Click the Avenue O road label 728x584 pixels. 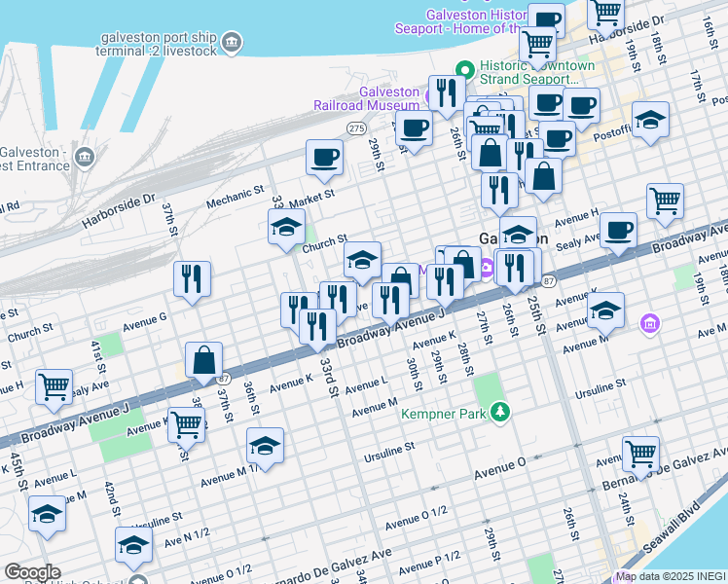pos(500,469)
